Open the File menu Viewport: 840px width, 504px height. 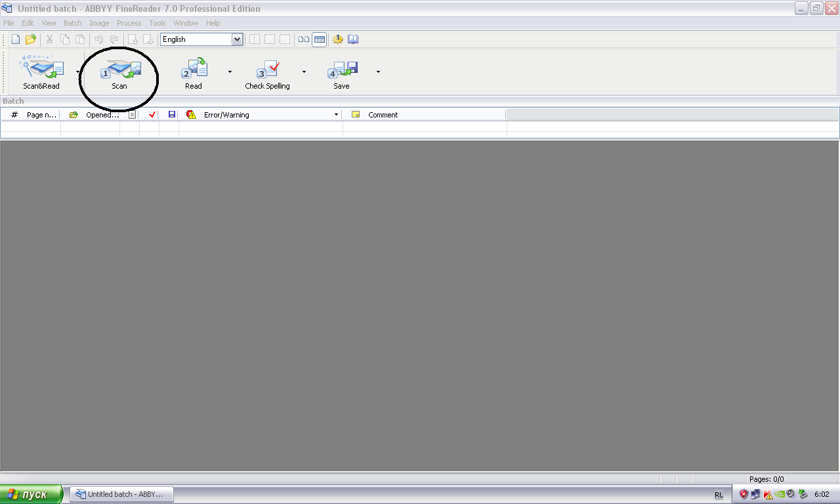(9, 23)
